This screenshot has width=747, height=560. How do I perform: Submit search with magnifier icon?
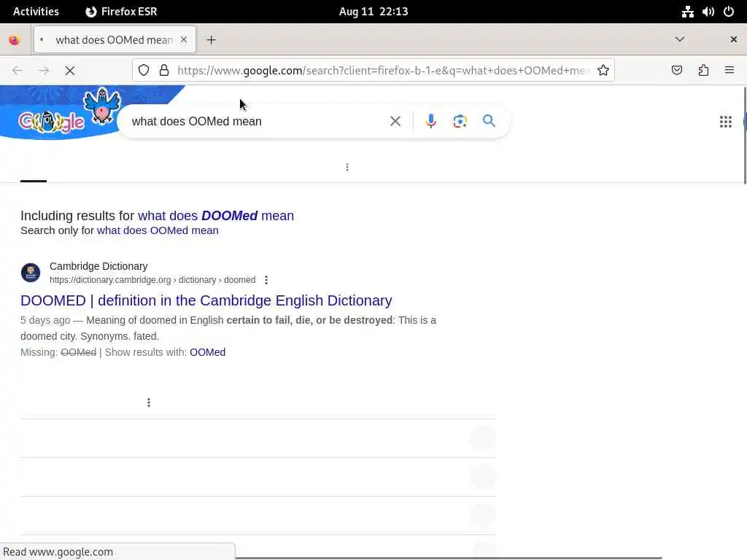(x=489, y=121)
